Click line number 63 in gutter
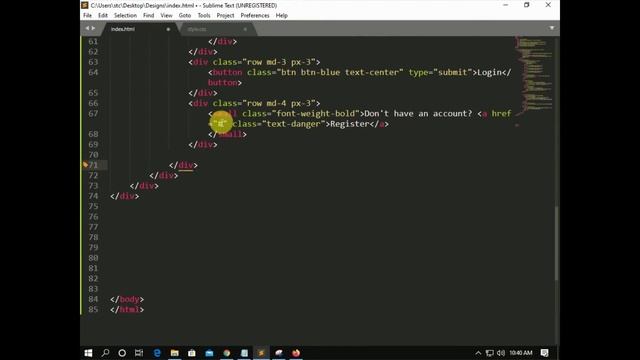The height and width of the screenshot is (360, 640). click(x=93, y=62)
